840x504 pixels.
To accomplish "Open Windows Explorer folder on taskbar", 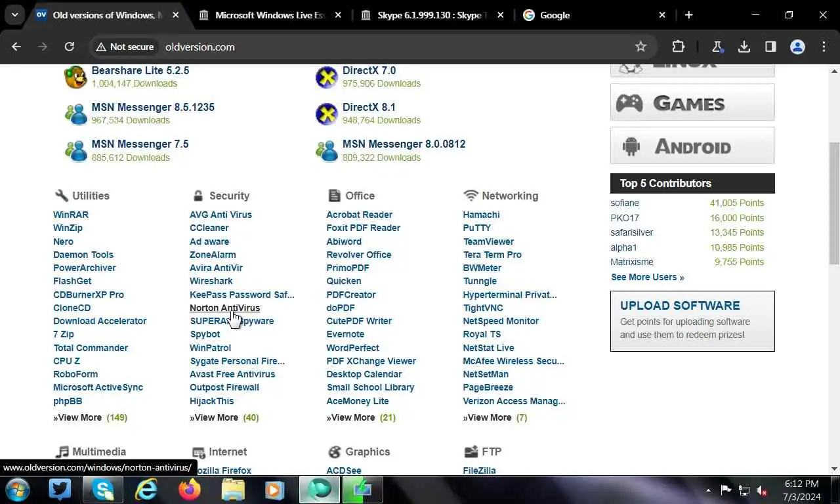I will (x=233, y=490).
